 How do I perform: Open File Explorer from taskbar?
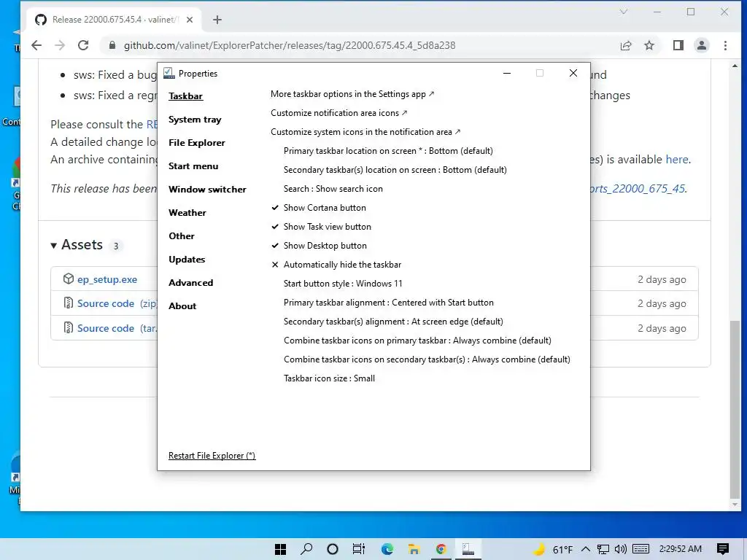coord(414,549)
